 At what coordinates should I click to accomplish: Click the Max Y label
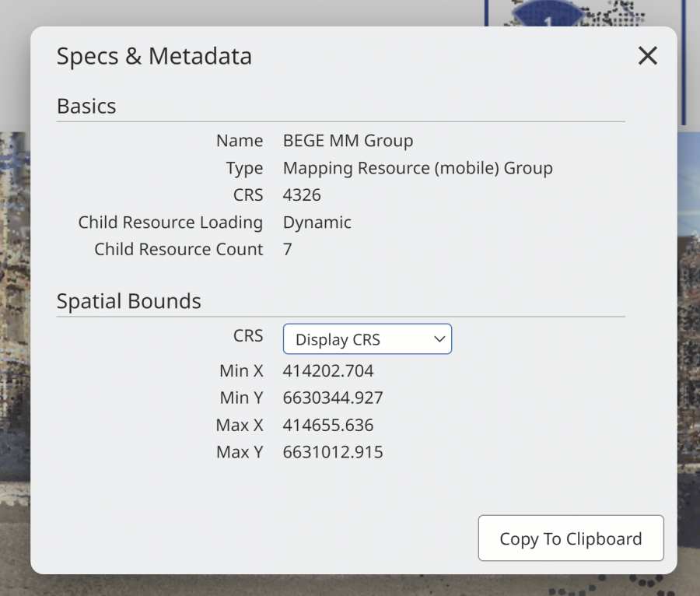pyautogui.click(x=240, y=452)
